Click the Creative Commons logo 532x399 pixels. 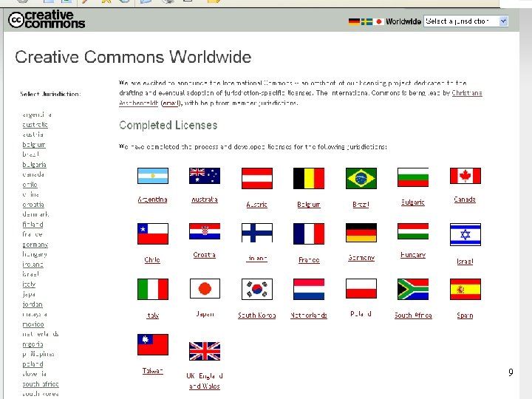pos(47,19)
